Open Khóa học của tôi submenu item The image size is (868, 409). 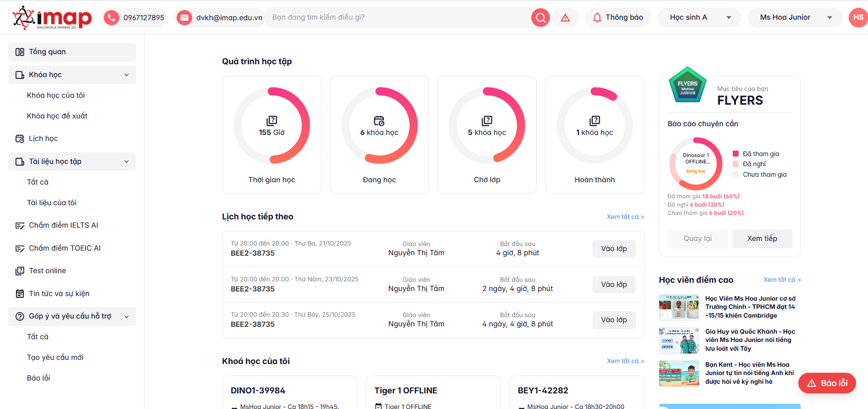point(56,95)
